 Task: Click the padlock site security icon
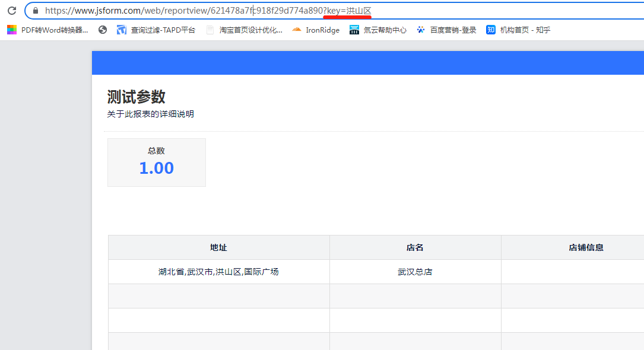click(36, 11)
